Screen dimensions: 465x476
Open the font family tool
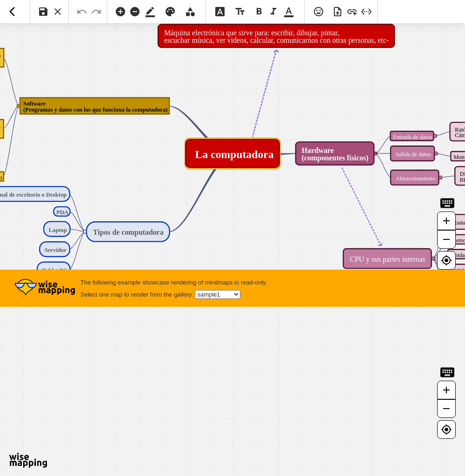point(220,12)
